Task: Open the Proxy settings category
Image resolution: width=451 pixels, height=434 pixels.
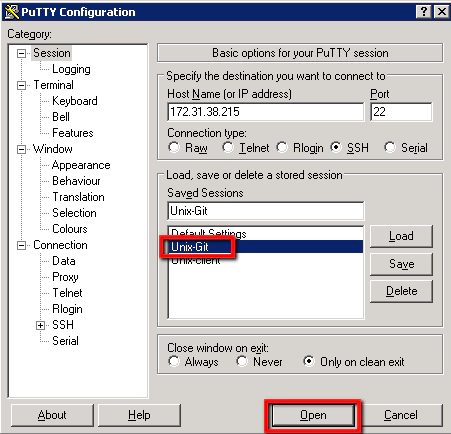Action: [x=65, y=277]
